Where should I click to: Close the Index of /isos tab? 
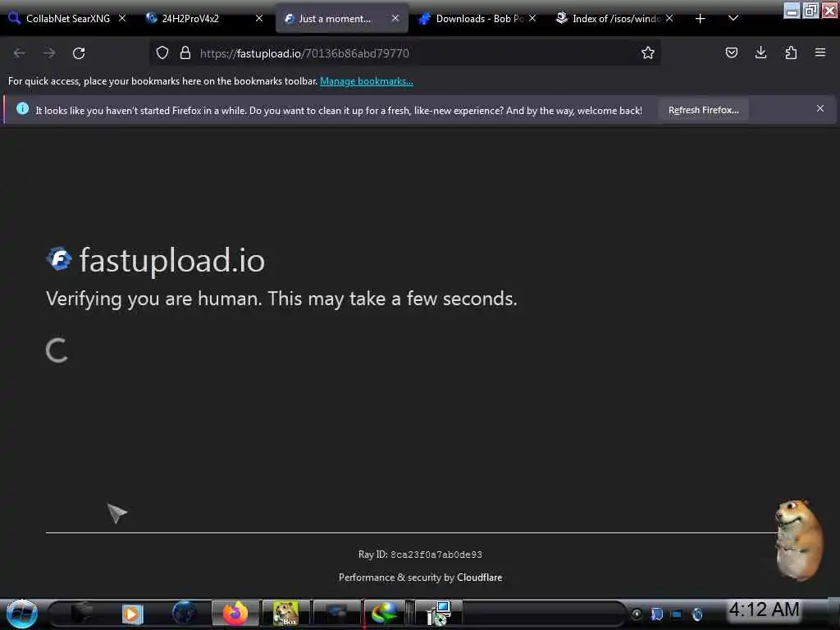point(669,18)
